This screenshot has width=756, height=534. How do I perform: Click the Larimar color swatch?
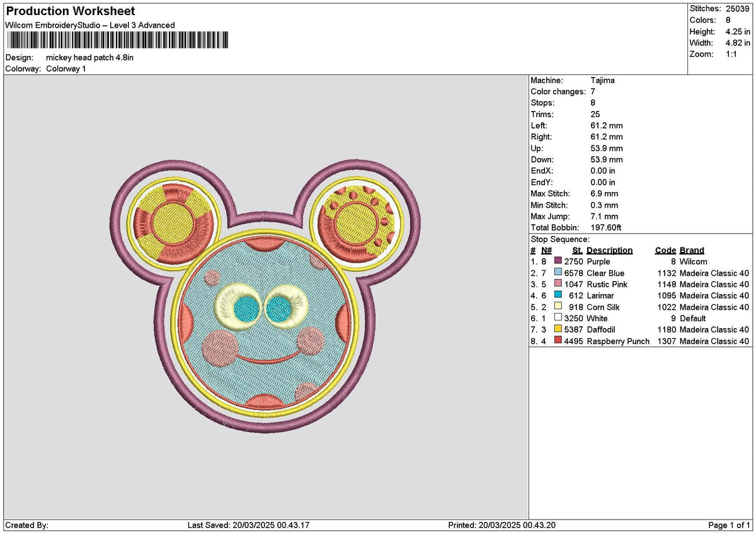point(558,295)
